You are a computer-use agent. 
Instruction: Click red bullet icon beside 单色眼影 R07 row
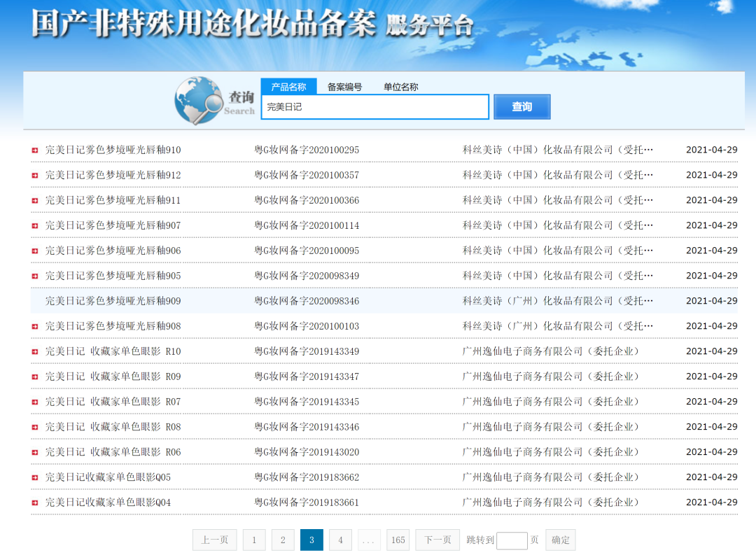[35, 402]
